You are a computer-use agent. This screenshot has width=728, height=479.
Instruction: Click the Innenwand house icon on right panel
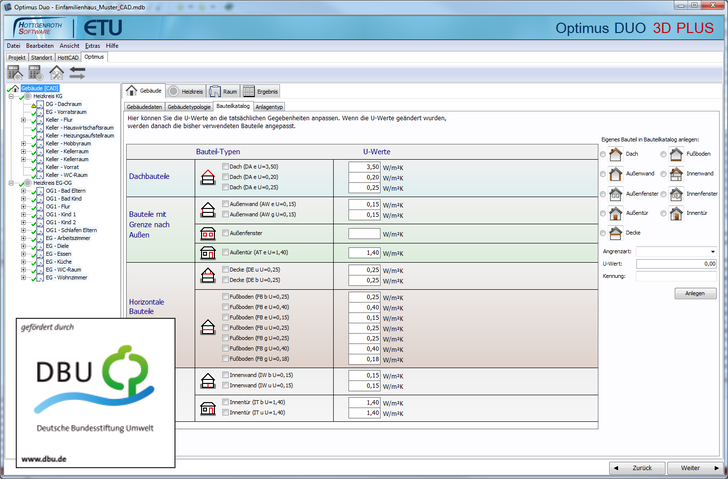676,173
